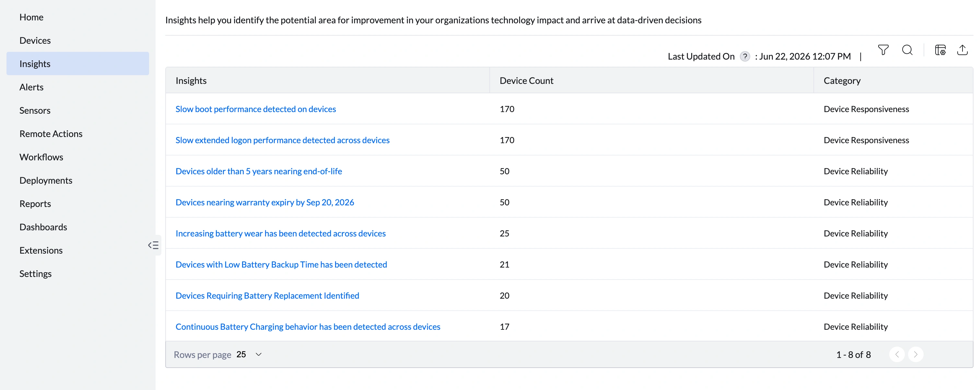Image resolution: width=980 pixels, height=390 pixels.
Task: Open Slow boot performance detected on devices
Action: pyautogui.click(x=256, y=109)
